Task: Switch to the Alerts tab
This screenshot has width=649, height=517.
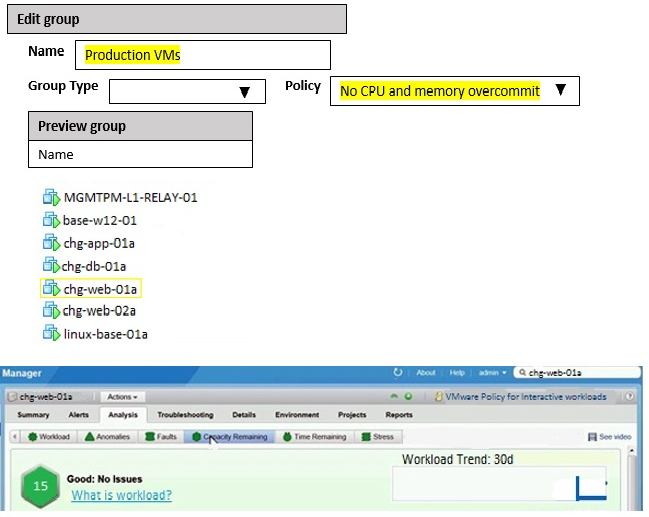Action: pos(79,415)
